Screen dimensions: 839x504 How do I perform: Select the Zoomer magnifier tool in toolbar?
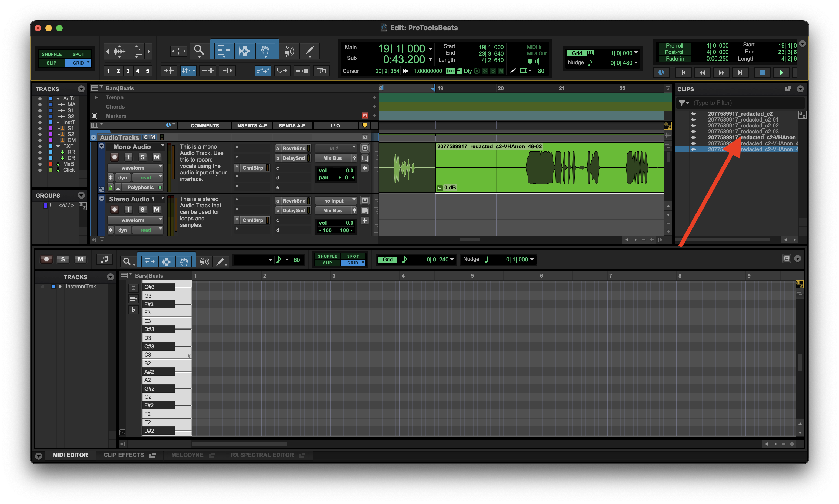[199, 51]
